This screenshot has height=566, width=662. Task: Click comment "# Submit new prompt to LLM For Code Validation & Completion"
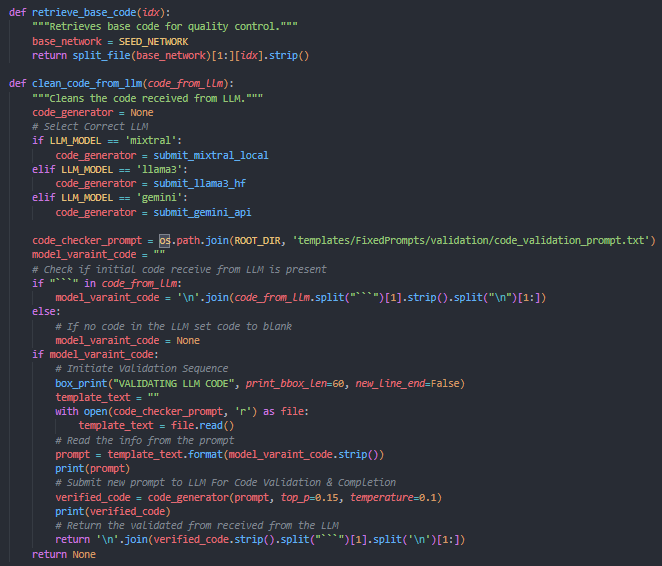pos(225,482)
